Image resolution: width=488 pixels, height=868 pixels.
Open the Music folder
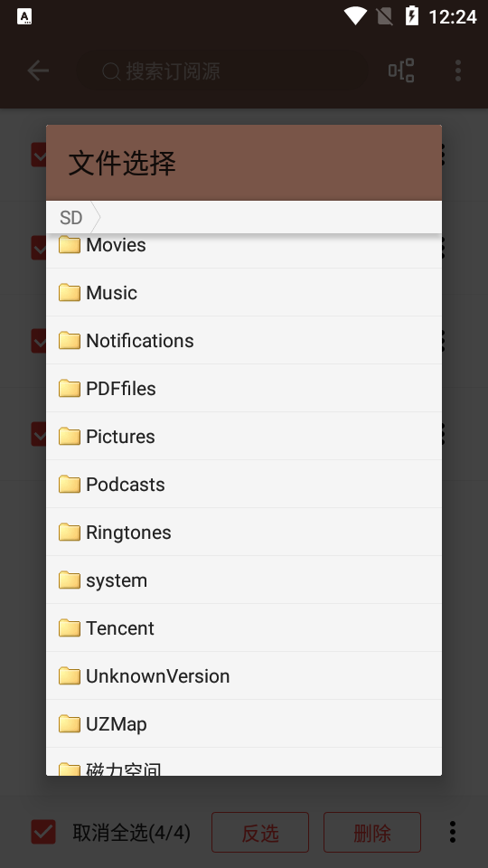pyautogui.click(x=244, y=292)
